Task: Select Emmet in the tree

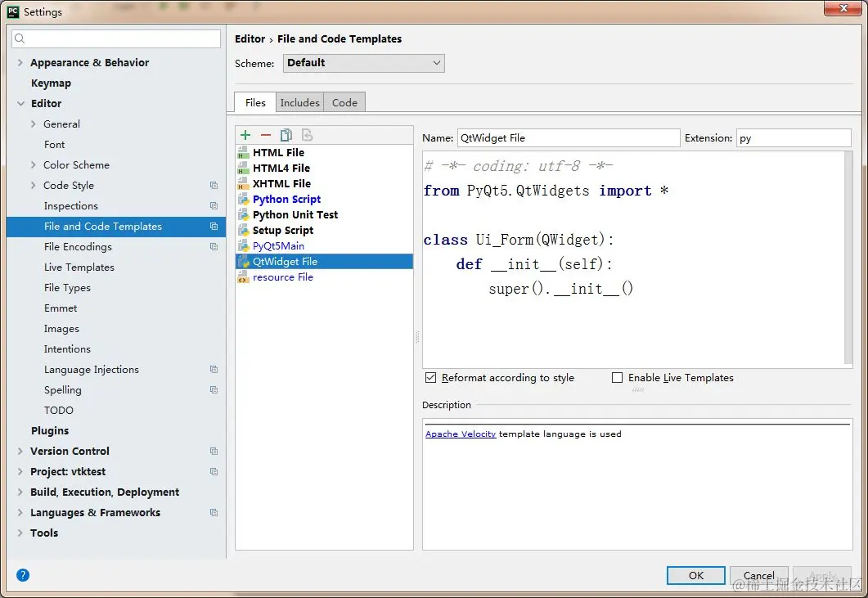Action: (61, 308)
